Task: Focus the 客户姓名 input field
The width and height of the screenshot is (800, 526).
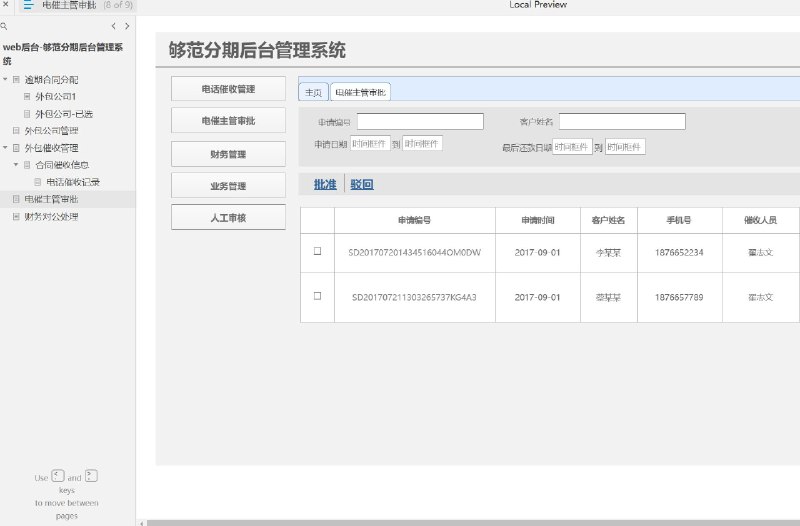Action: pos(622,121)
